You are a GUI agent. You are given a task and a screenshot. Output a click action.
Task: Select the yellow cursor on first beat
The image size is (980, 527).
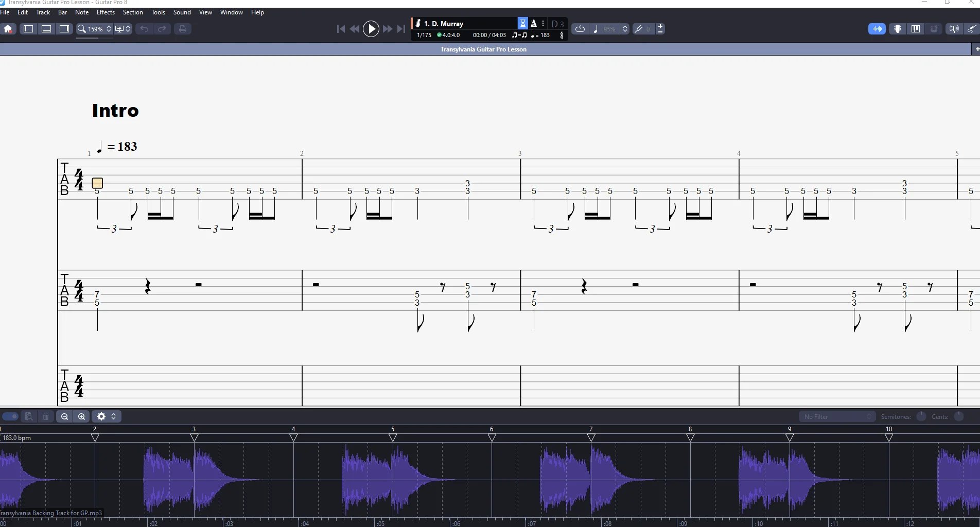97,183
